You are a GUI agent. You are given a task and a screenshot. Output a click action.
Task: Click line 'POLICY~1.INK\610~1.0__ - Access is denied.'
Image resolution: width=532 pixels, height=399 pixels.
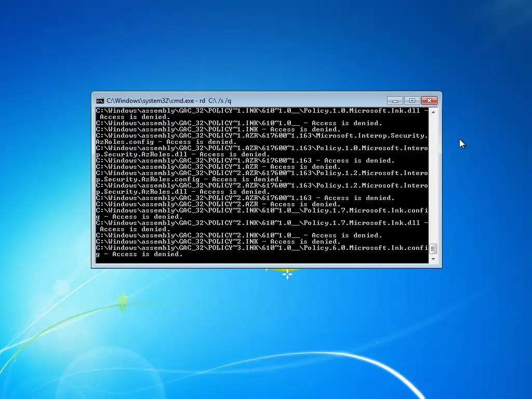[239, 123]
